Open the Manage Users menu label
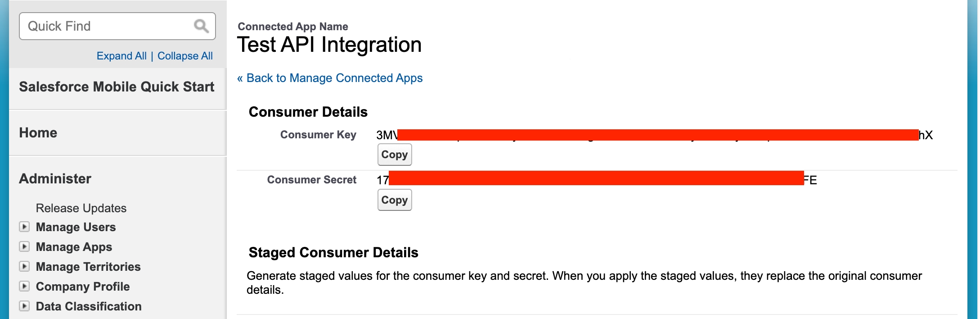 click(x=76, y=227)
